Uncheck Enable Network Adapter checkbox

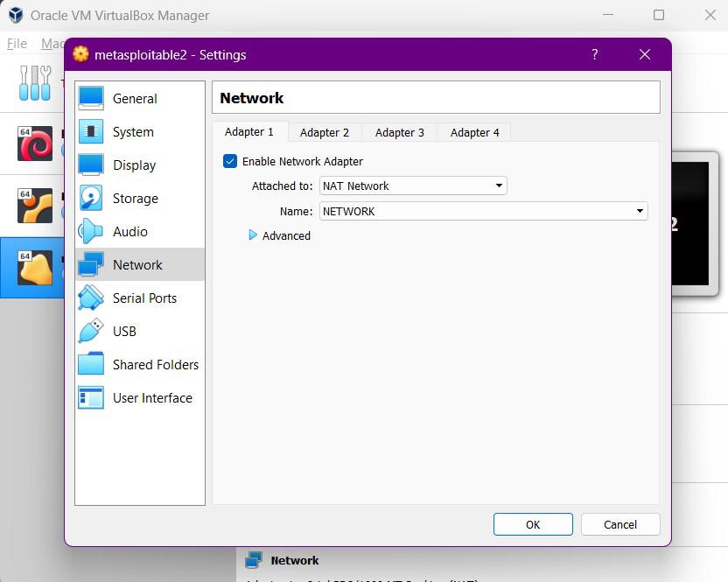pyautogui.click(x=230, y=161)
